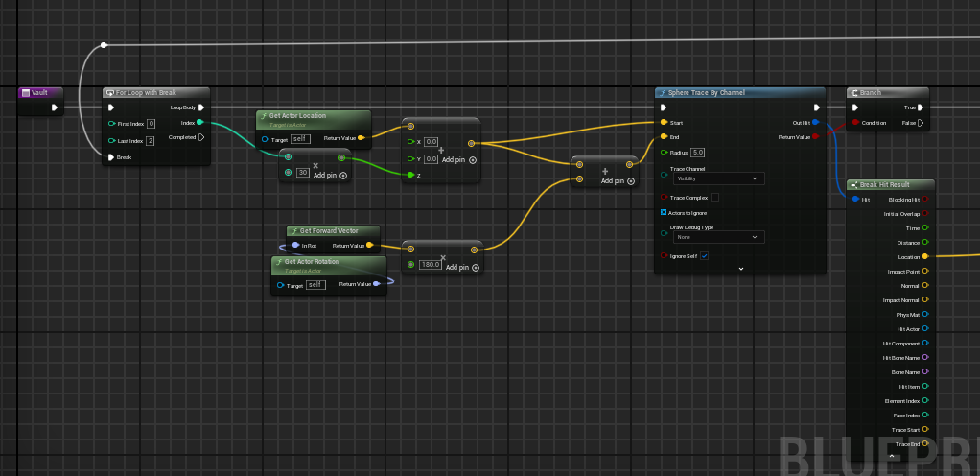Viewport: 980px width, 476px height.
Task: Click the Actors to Ignore array pin
Action: click(664, 212)
